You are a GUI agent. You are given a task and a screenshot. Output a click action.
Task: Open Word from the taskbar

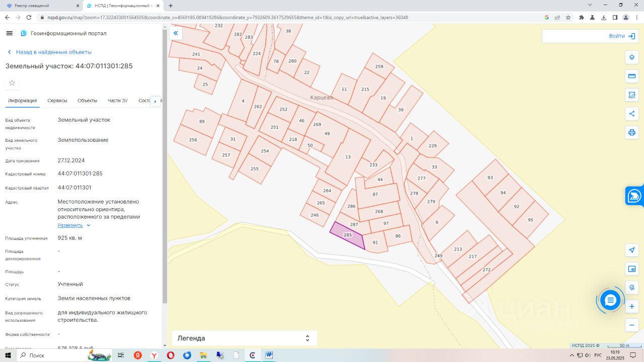(x=269, y=355)
